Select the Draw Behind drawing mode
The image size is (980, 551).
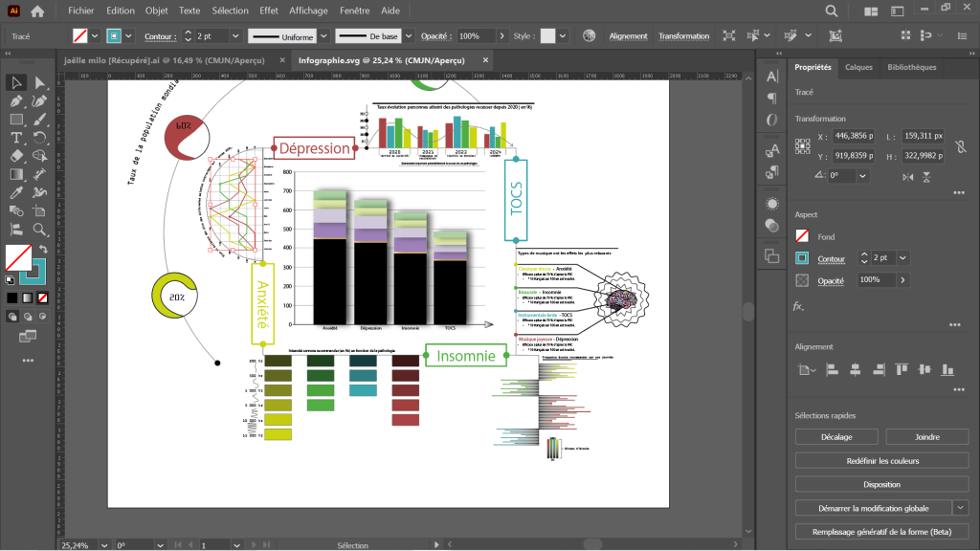tap(28, 316)
